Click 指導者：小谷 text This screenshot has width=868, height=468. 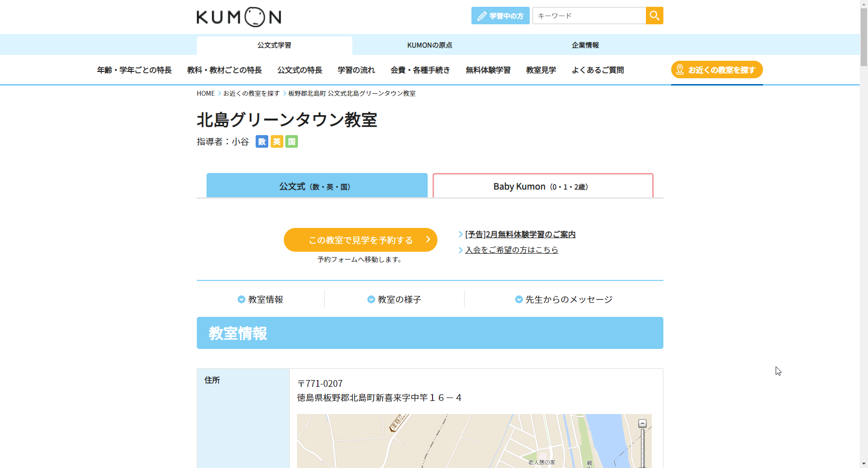223,141
